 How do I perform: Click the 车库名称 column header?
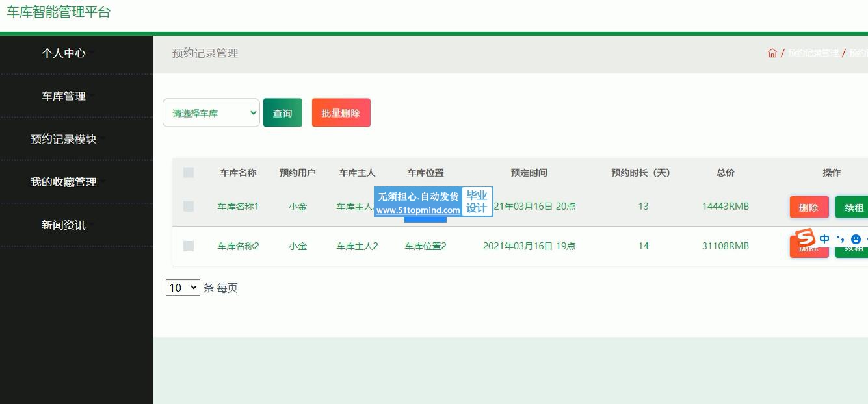239,173
